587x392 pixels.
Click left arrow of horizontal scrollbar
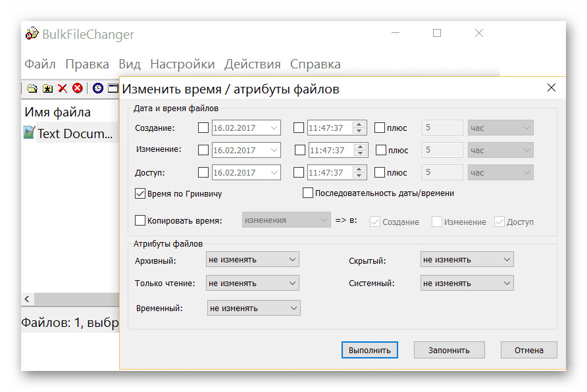pos(27,299)
